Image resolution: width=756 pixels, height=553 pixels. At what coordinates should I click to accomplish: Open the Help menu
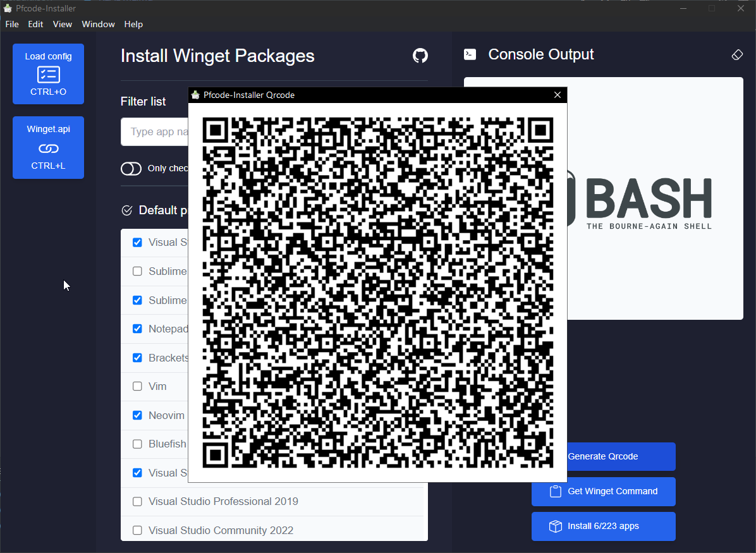click(133, 24)
